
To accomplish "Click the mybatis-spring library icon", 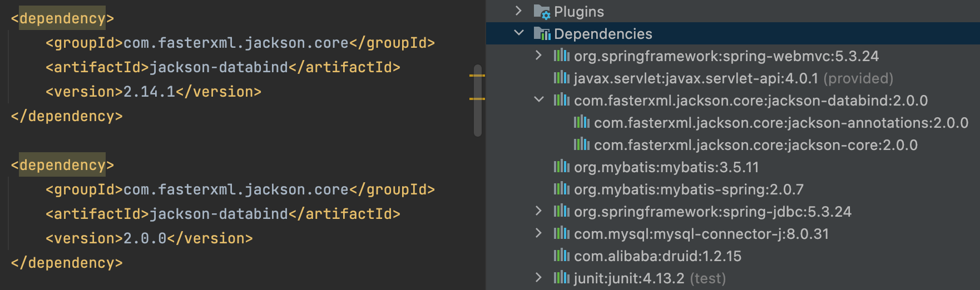I will point(562,189).
